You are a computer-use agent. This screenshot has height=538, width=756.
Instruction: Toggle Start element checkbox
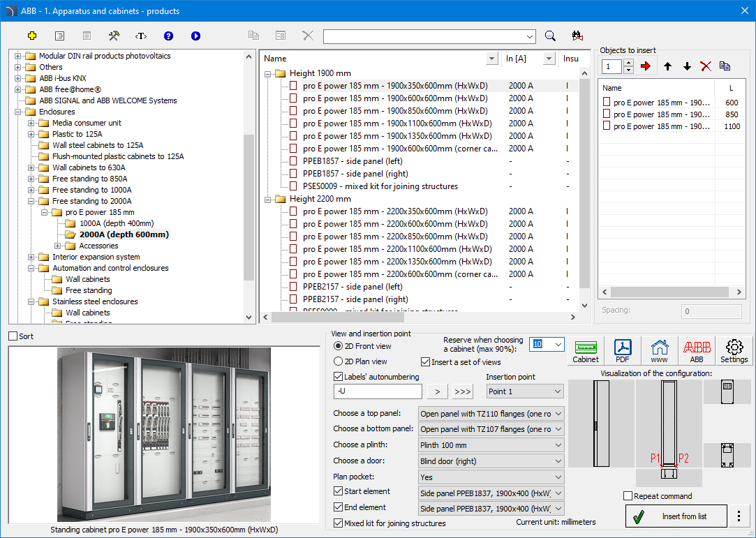(338, 491)
